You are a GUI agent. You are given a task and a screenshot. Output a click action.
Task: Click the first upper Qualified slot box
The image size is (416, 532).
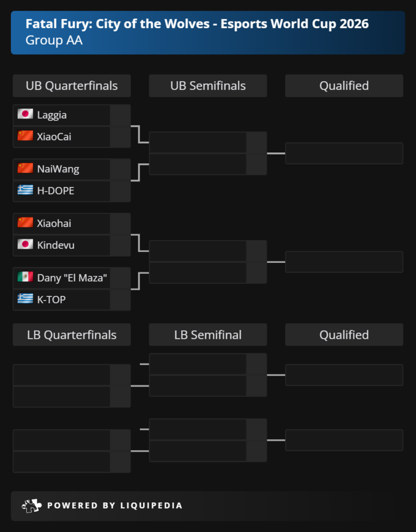coord(344,153)
